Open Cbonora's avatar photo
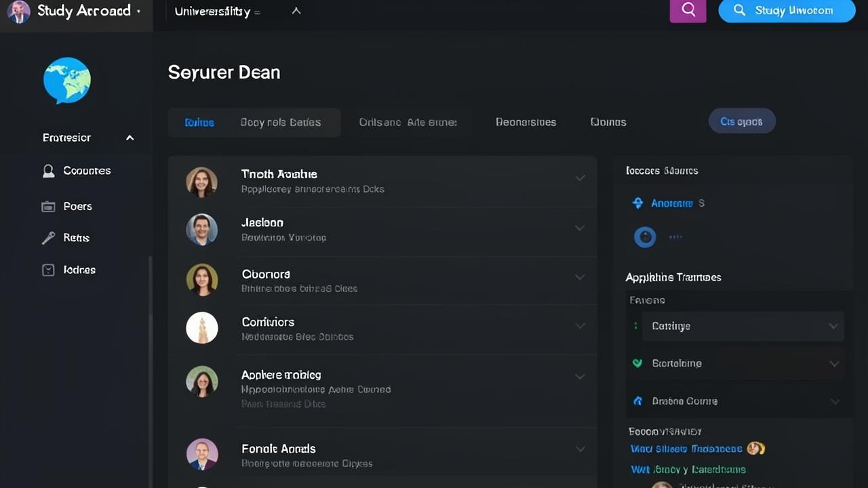This screenshot has height=488, width=868. [x=202, y=280]
